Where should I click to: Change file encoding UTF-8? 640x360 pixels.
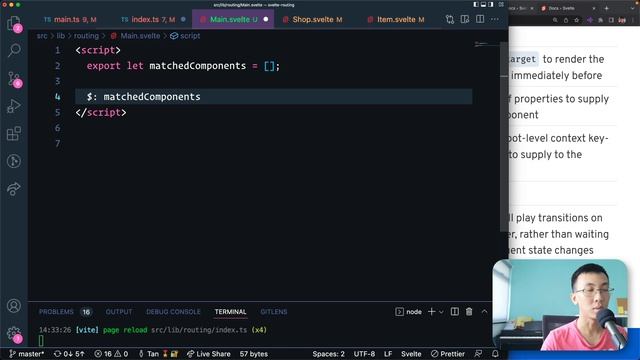point(364,354)
